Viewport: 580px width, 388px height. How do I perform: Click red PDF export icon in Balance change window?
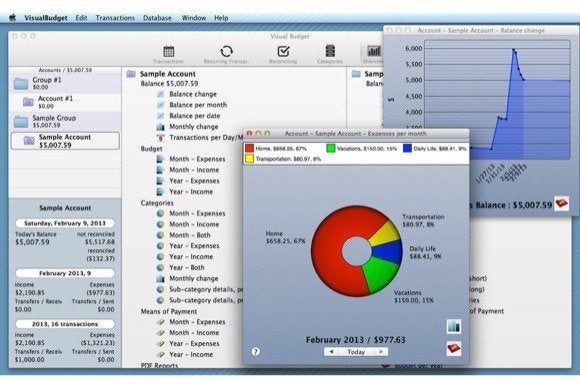click(562, 203)
